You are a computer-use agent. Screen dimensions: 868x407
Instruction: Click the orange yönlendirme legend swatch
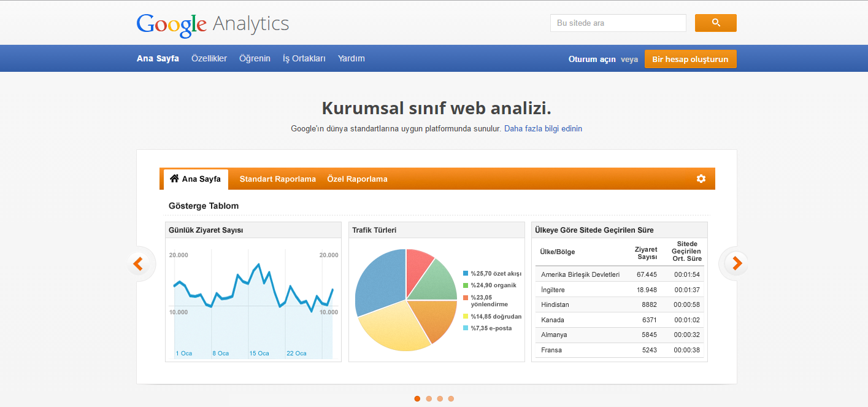click(466, 297)
